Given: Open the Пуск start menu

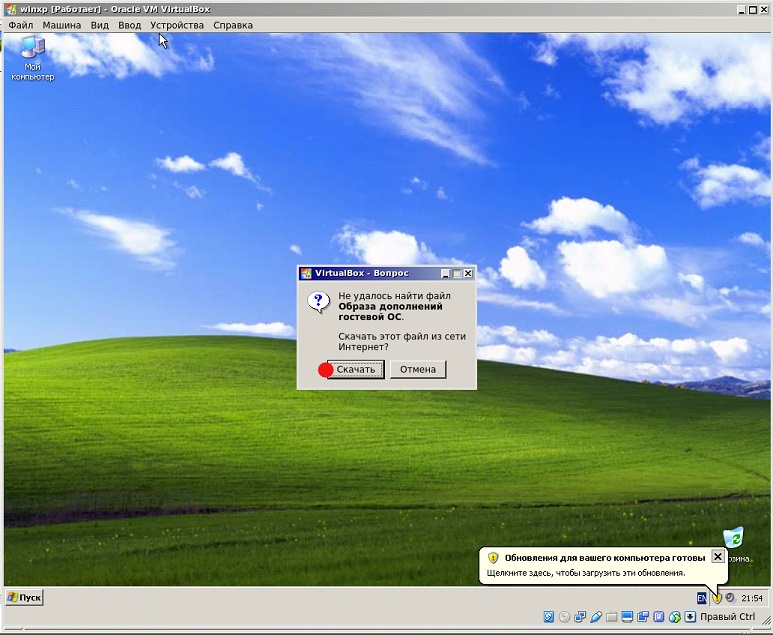Looking at the screenshot, I should pyautogui.click(x=24, y=598).
